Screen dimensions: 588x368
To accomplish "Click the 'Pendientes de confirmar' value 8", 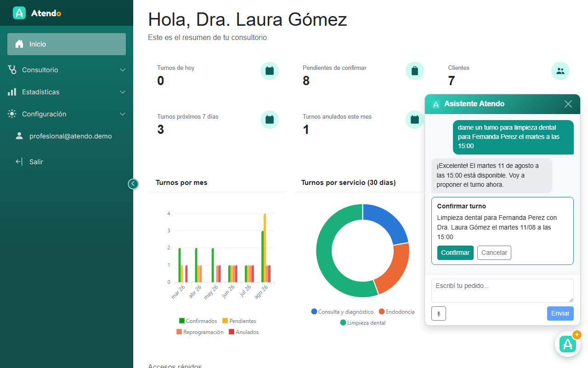I will (x=306, y=81).
